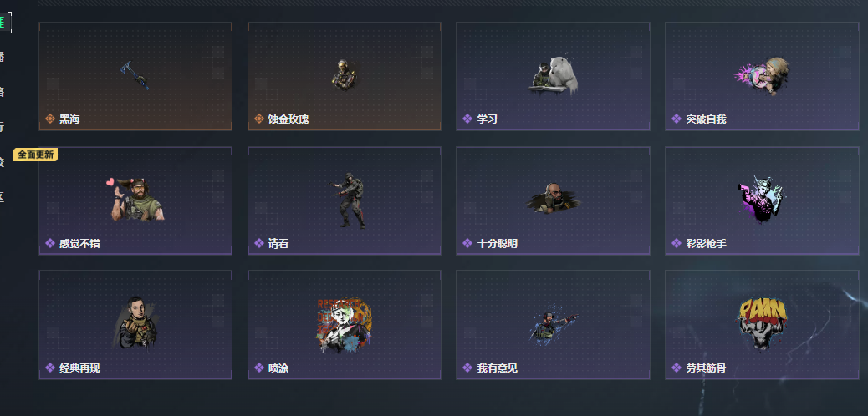Select the 十分聪明 bald man sticker

[x=553, y=198]
